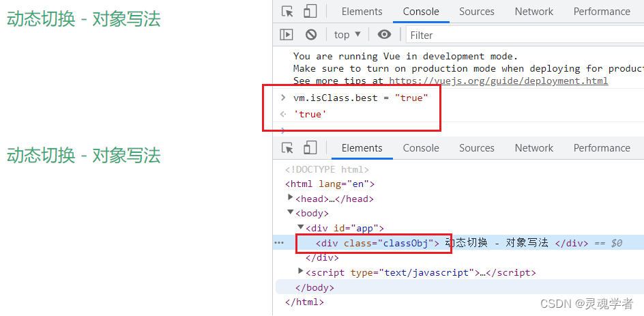This screenshot has width=644, height=316.
Task: Switch to Elements tab in top DevTools
Action: point(362,12)
